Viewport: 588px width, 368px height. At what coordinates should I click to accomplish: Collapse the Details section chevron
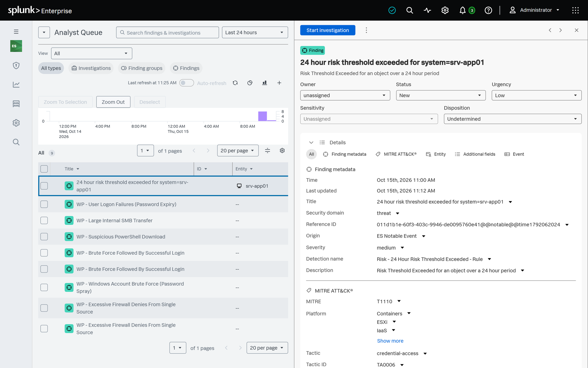[x=311, y=143]
